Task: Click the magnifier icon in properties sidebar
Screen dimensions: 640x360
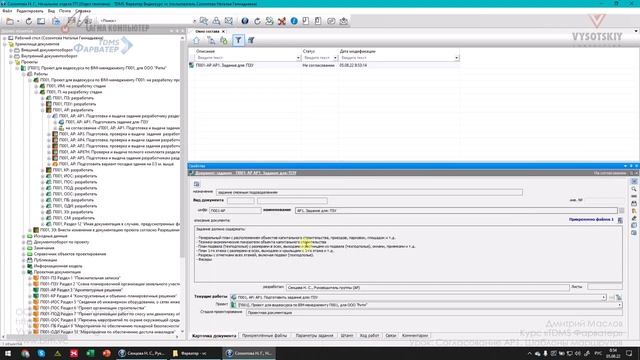Action: [634, 189]
